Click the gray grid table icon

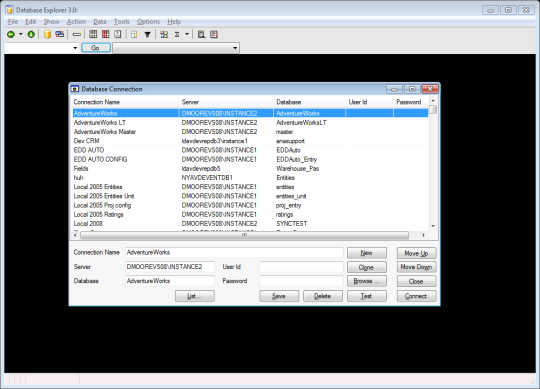click(93, 34)
